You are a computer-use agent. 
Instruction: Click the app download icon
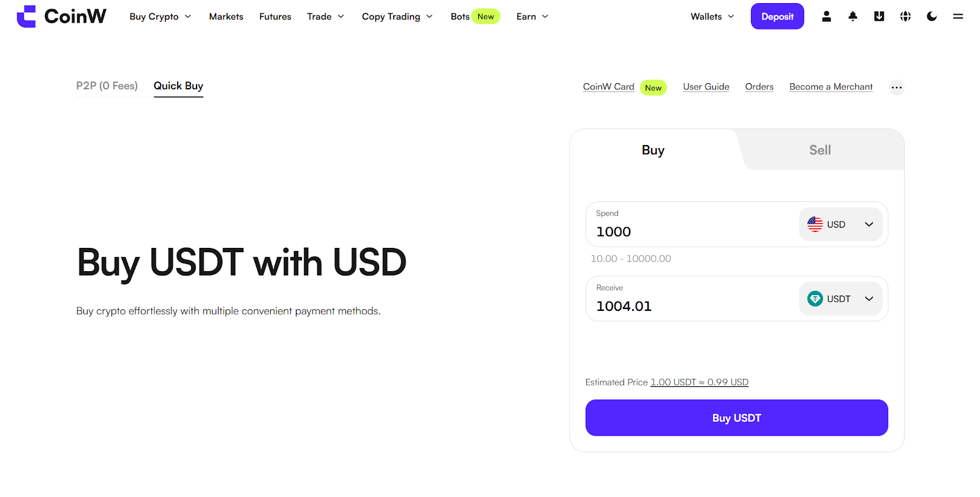point(879,17)
